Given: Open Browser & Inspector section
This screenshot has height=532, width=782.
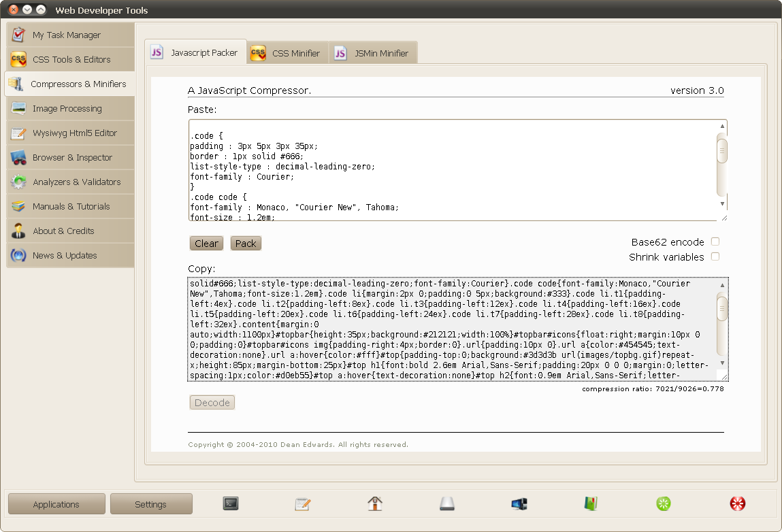Looking at the screenshot, I should 70,157.
